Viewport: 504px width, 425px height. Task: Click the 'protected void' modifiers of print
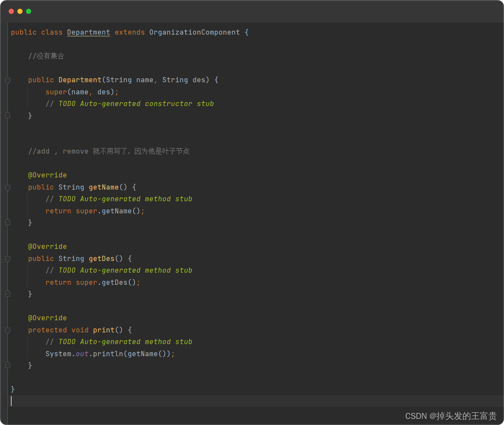tap(58, 330)
